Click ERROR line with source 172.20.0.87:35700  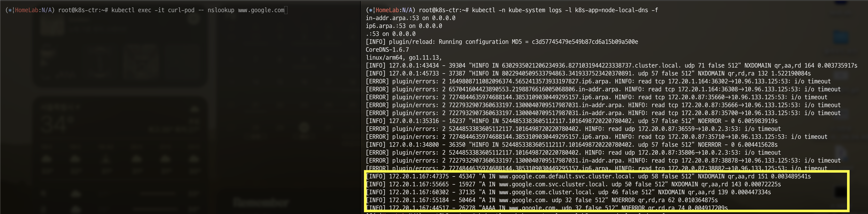pos(603,113)
